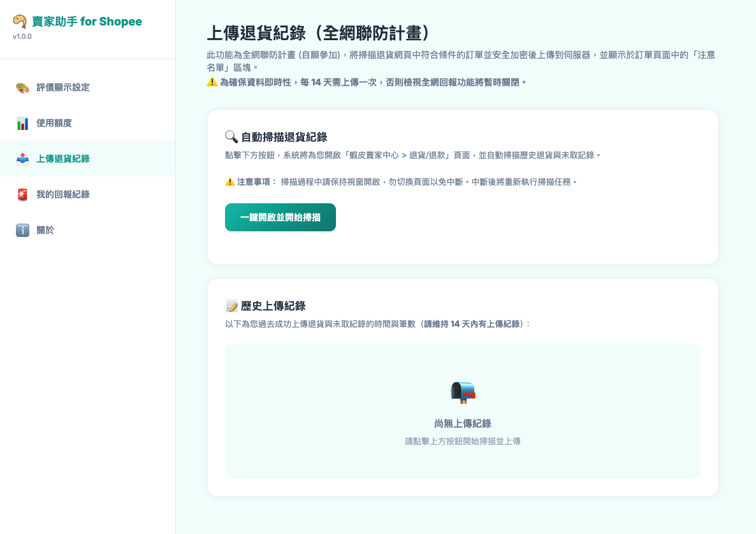The width and height of the screenshot is (756, 534).
Task: Click the warning triangle beside 注意事項
Action: coord(229,183)
